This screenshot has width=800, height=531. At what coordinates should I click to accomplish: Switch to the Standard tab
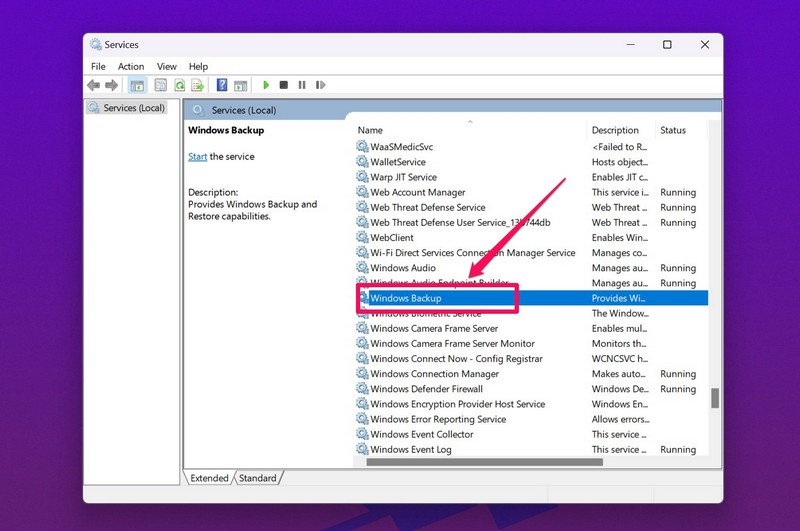click(x=257, y=478)
